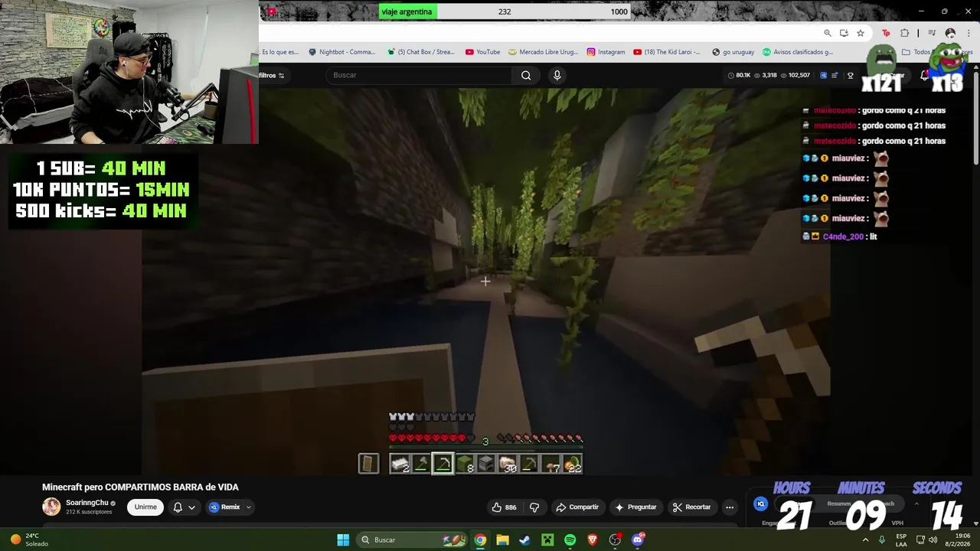Open the Instagram bookmark
This screenshot has height=551, width=980.
click(606, 52)
